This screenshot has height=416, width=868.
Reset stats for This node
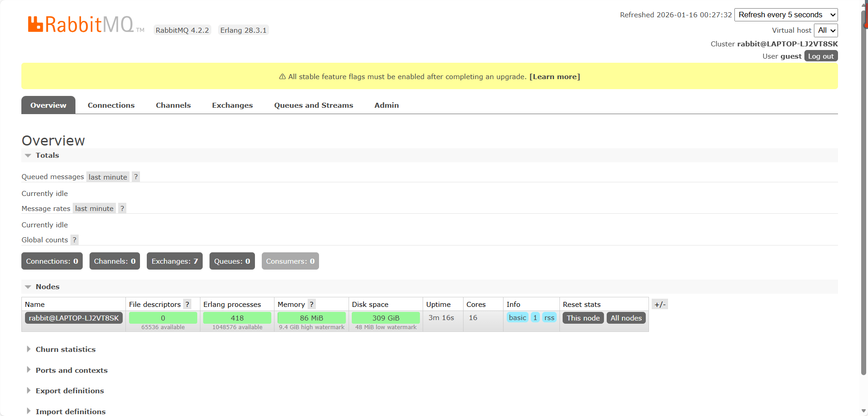583,318
